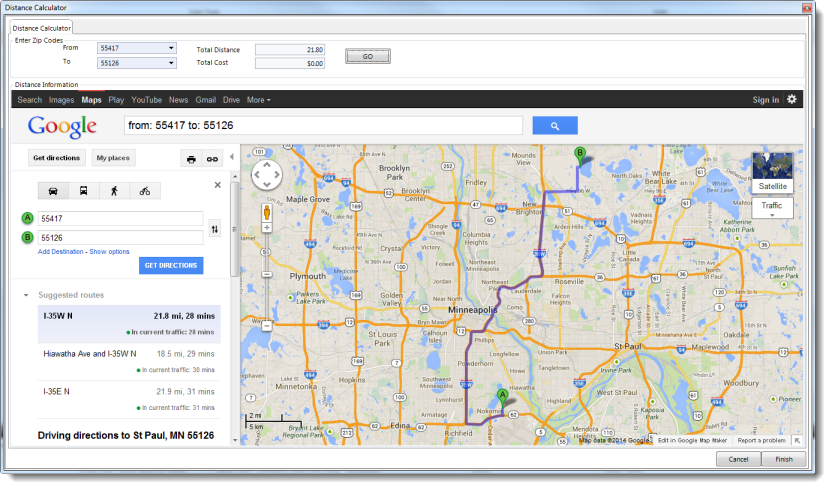Expand the Traffic layers dropdown
831x489 pixels.
click(772, 208)
